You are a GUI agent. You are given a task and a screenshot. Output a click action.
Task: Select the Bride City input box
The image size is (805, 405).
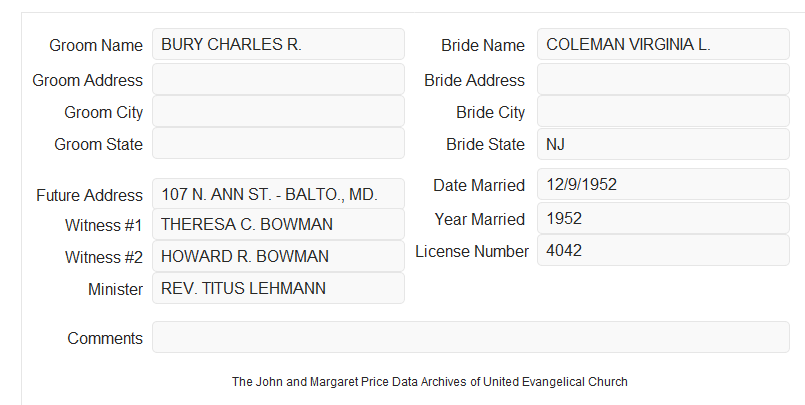[x=663, y=111]
